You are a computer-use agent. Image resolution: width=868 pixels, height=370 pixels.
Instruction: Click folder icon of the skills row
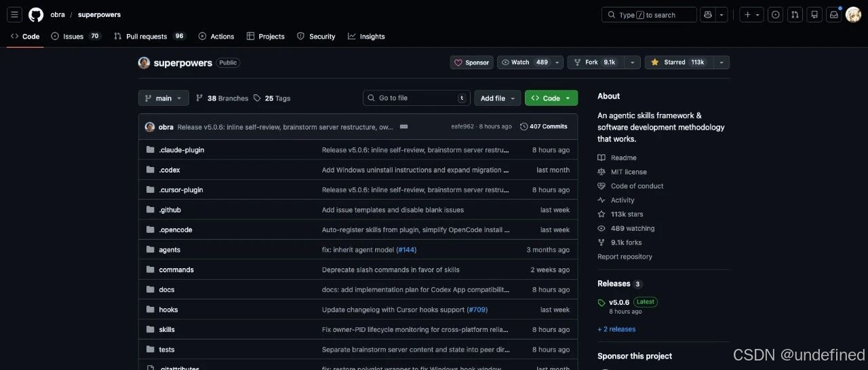(x=151, y=329)
